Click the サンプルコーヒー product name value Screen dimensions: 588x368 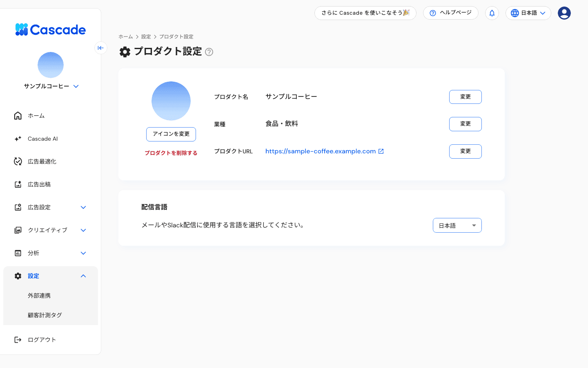pos(291,97)
